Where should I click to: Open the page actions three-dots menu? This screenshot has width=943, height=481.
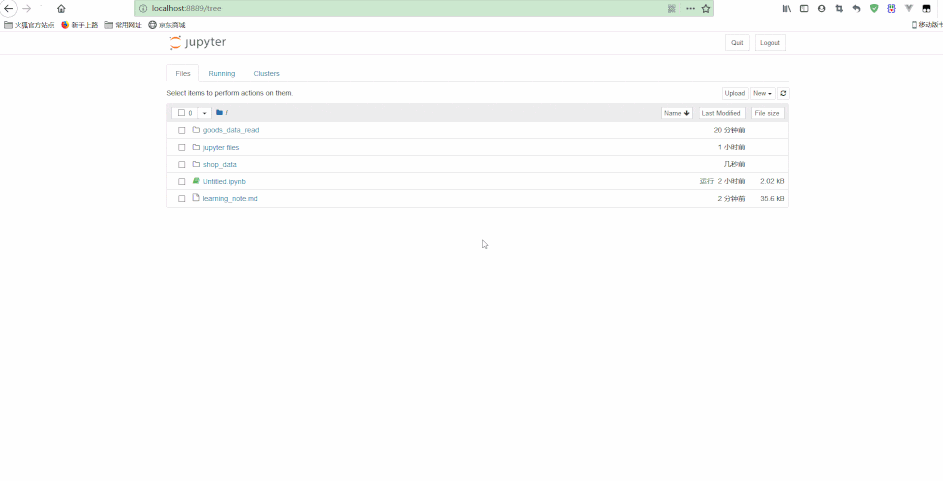(690, 8)
